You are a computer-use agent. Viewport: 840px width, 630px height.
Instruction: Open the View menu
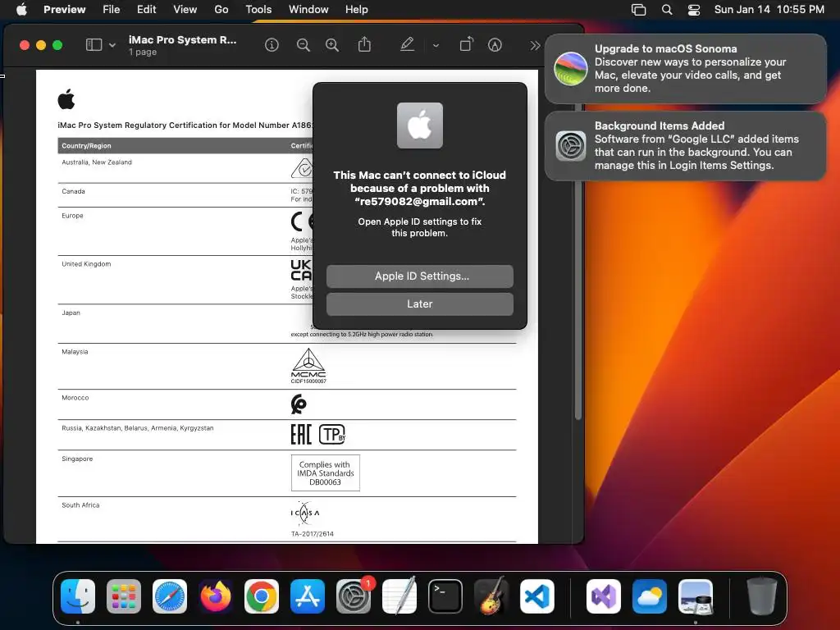(x=185, y=9)
